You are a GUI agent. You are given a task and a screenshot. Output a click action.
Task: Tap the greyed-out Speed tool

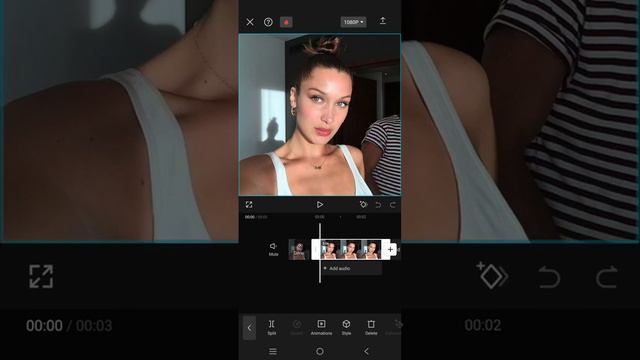tap(297, 327)
